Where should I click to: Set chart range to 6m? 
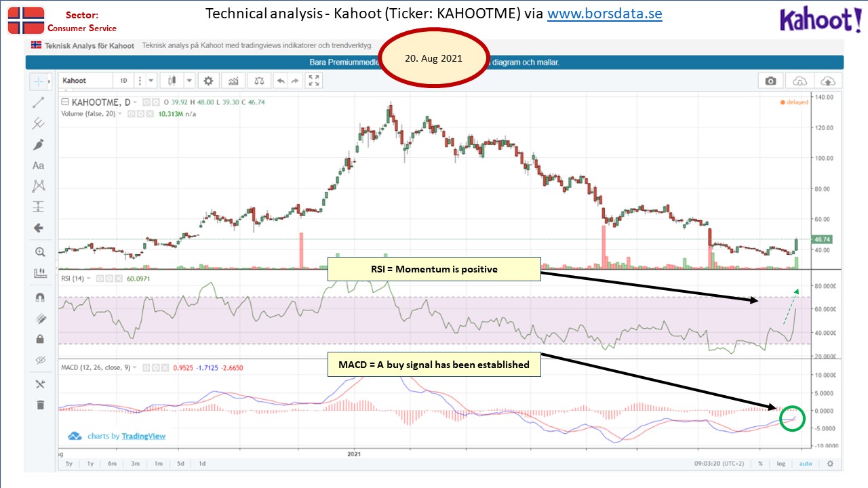(x=113, y=464)
